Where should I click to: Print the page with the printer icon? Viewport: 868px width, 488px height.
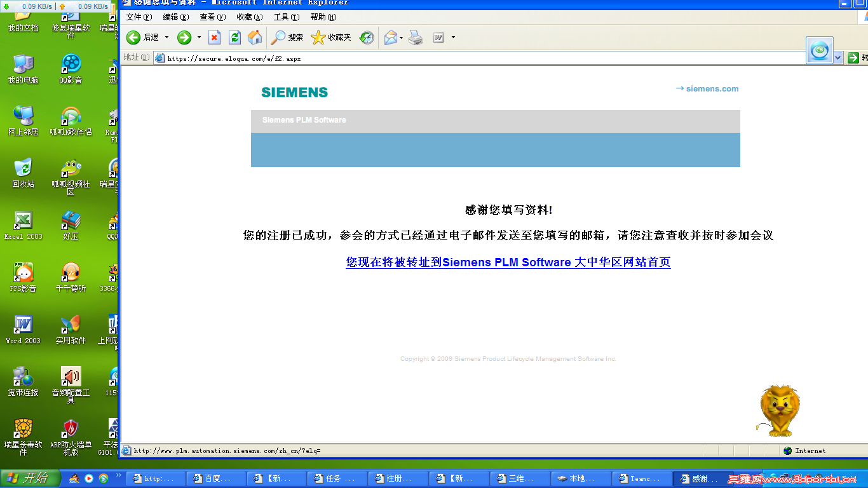tap(416, 37)
